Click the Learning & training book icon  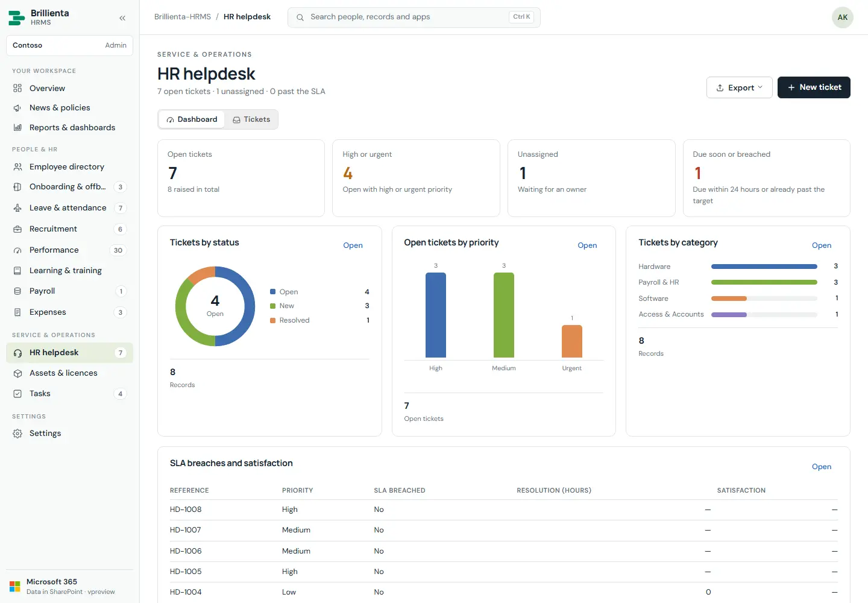[x=17, y=271]
